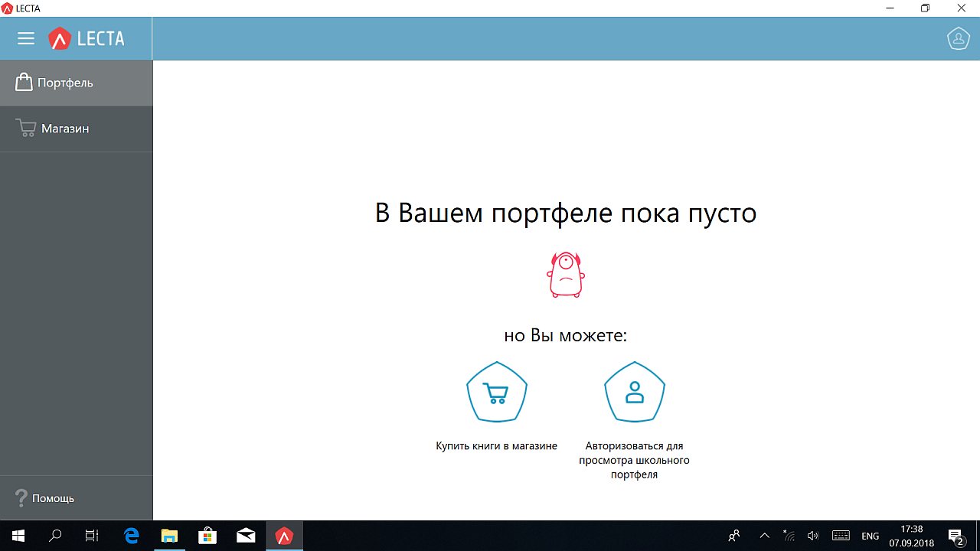Click the user authorization pentagon icon
The height and width of the screenshot is (551, 980).
point(635,392)
